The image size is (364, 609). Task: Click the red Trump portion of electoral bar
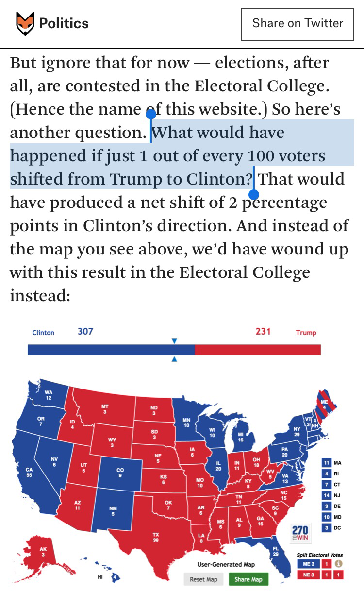[258, 350]
